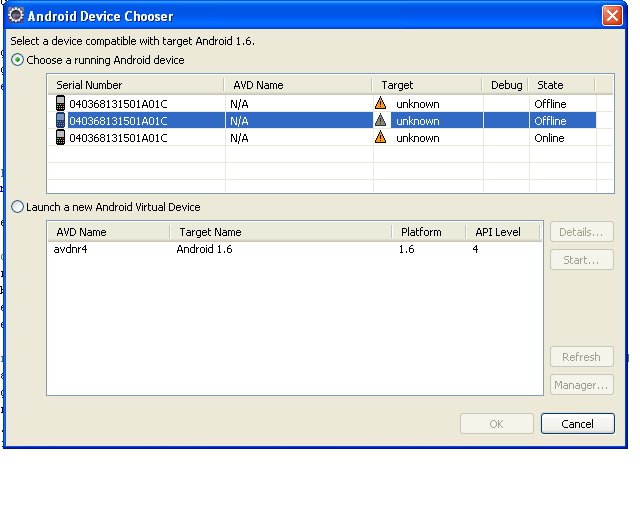Click phone icon of first Offline device row
Screen dimensions: 640x512
point(60,104)
